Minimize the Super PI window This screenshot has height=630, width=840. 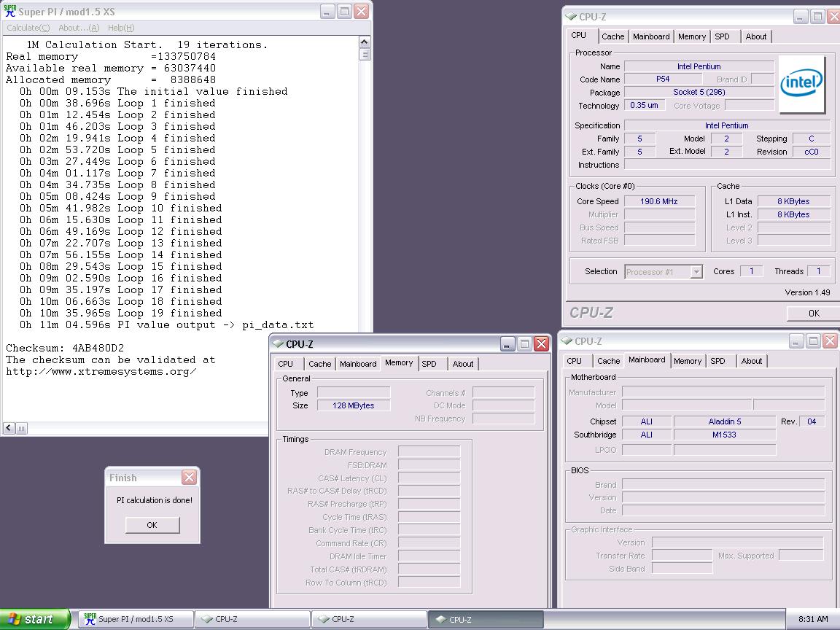click(x=327, y=11)
